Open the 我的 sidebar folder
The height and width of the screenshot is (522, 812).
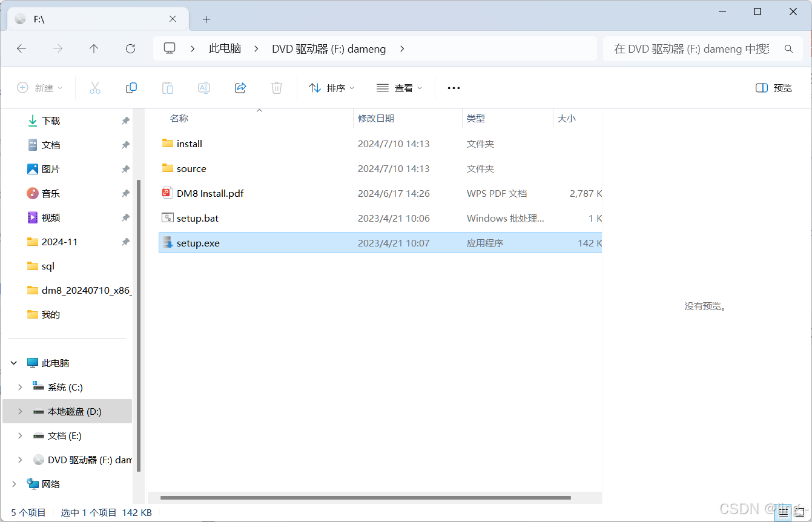coord(44,314)
